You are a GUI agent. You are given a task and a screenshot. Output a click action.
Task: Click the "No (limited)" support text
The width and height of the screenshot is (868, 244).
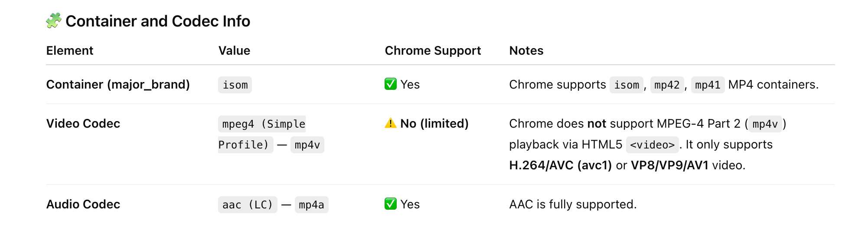click(x=434, y=124)
